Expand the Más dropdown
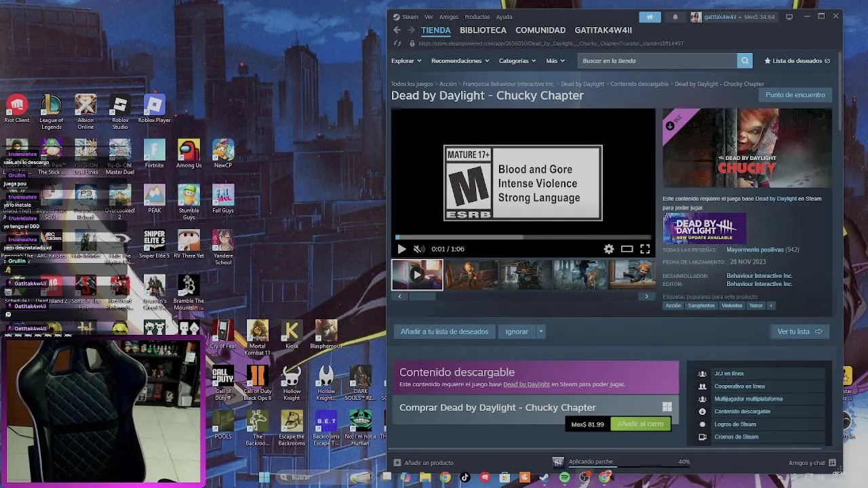The height and width of the screenshot is (488, 868). [555, 60]
